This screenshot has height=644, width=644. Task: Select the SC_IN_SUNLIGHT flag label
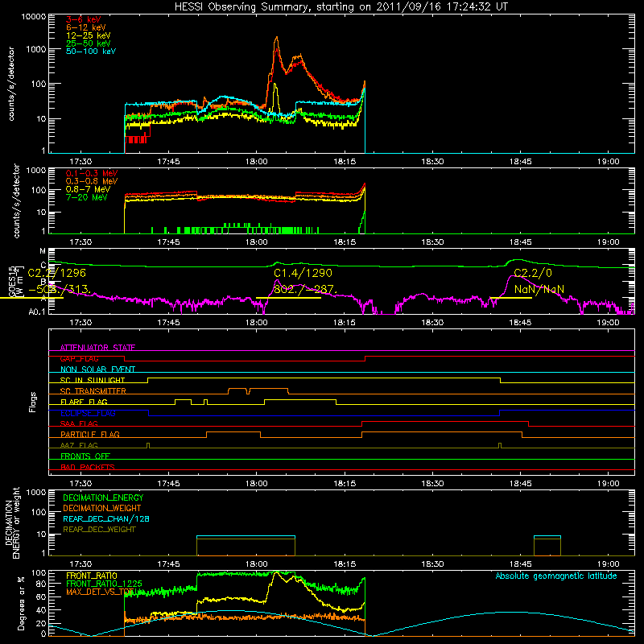(x=93, y=380)
